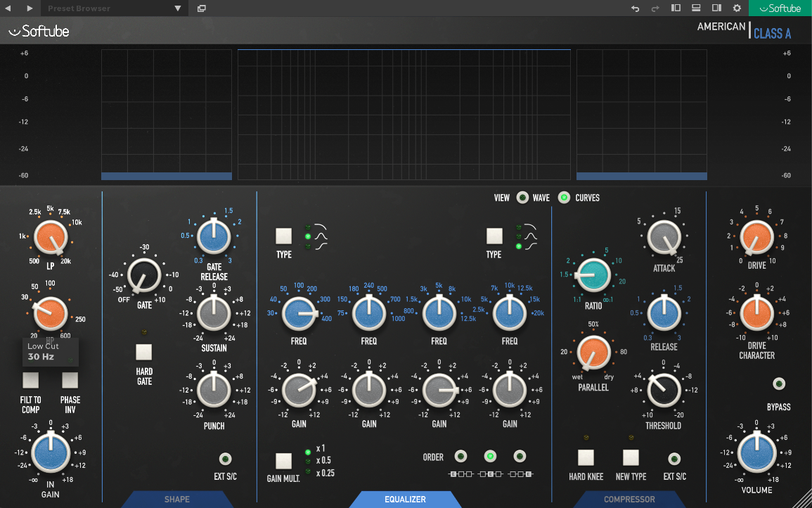Click the low band FREQ knob
Viewport: 812px width, 508px height.
tap(299, 314)
